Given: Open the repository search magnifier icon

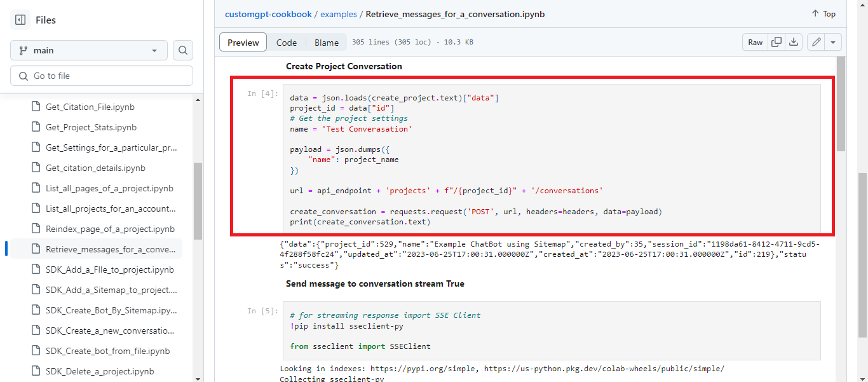Looking at the screenshot, I should point(183,50).
